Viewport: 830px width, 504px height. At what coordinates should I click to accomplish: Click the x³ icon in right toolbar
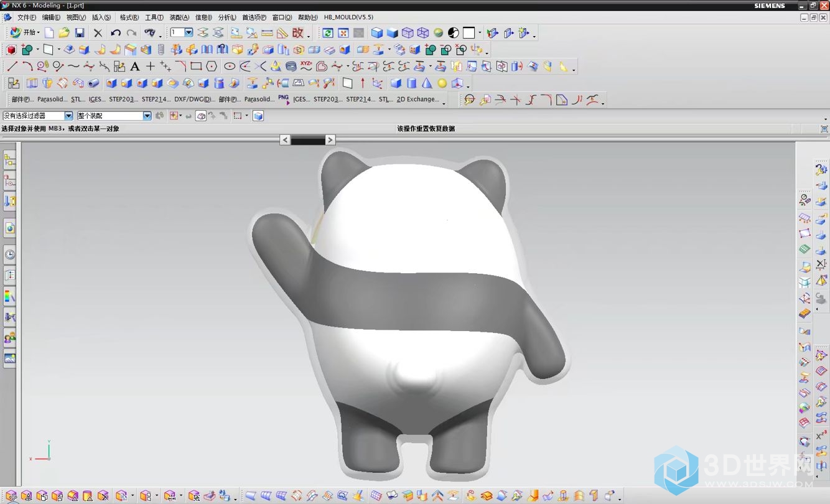(821, 436)
